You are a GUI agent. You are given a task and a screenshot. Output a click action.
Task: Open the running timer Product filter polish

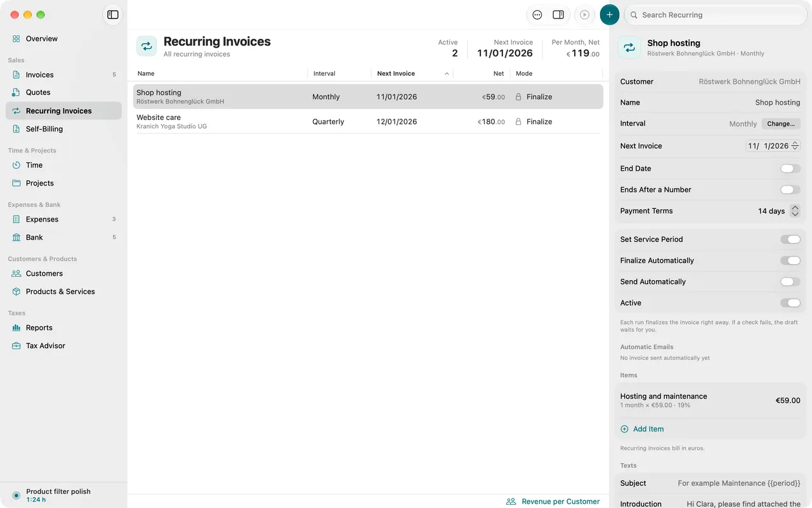coord(63,495)
